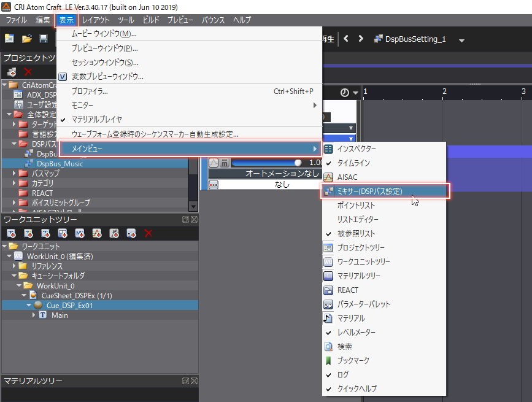Click the next arrow beside DspBusSetting_1

coord(361,39)
